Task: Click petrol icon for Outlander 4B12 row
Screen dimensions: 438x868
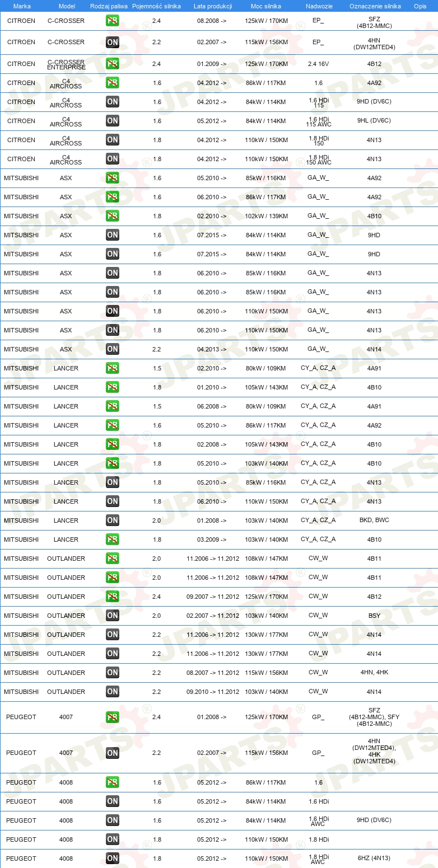Action: 113,597
